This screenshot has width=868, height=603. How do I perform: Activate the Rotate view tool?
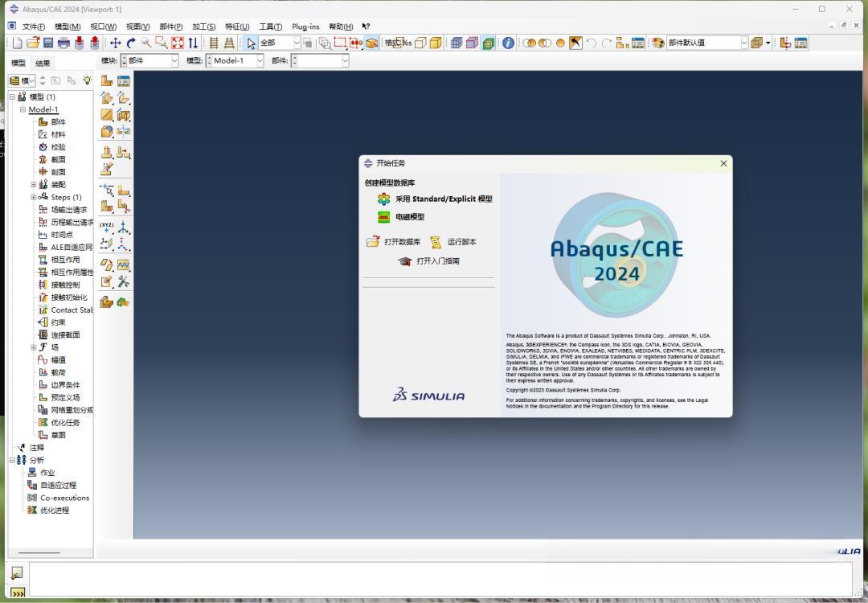point(131,43)
